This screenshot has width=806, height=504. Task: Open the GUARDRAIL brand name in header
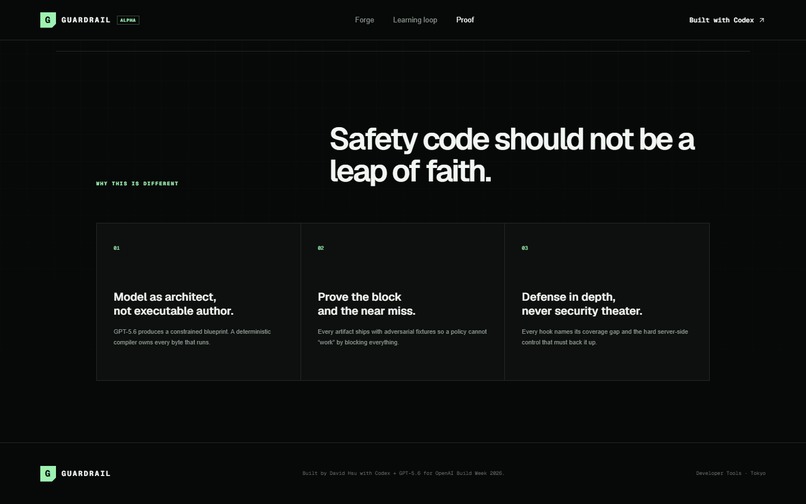pyautogui.click(x=86, y=20)
